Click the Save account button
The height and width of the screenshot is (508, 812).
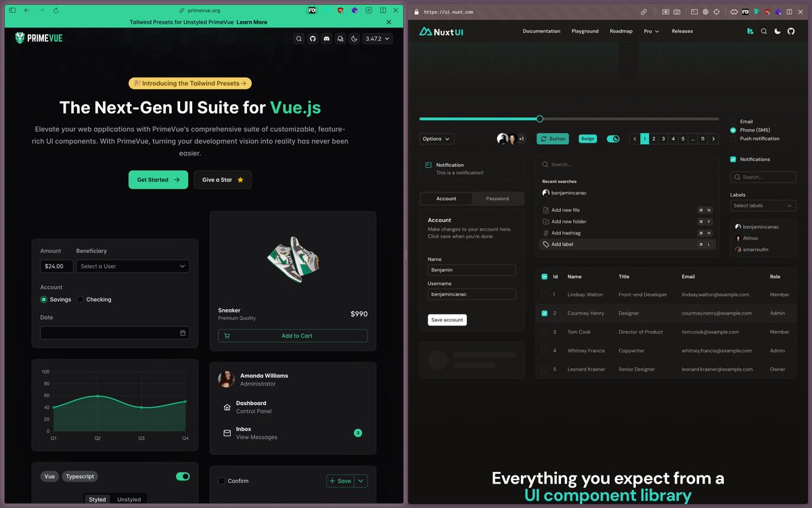[x=447, y=320]
